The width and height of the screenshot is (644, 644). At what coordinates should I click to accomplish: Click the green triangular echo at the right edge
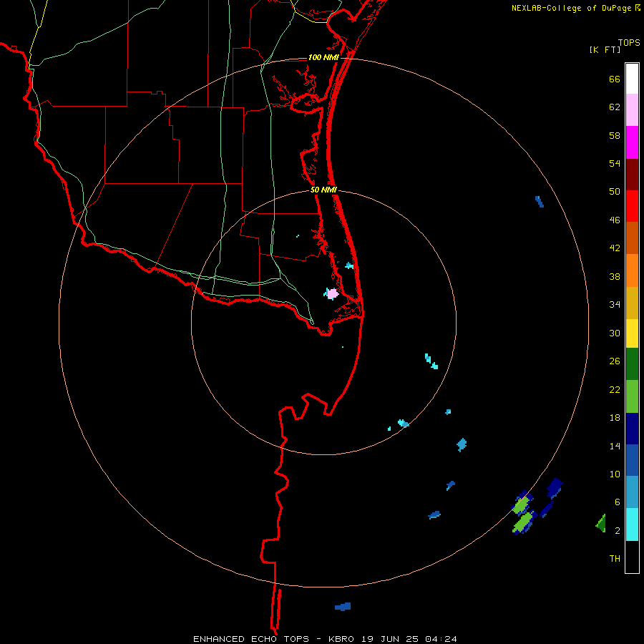coord(601,523)
